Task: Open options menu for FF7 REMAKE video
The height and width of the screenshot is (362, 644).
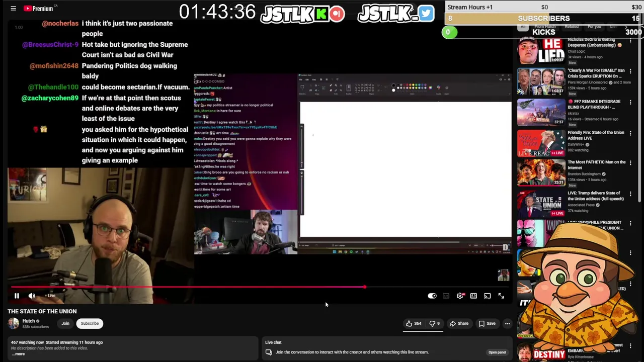Action: 630,102
